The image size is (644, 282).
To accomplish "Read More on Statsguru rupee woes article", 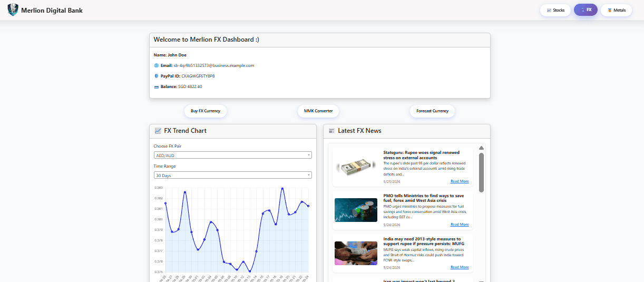I will pos(460,181).
